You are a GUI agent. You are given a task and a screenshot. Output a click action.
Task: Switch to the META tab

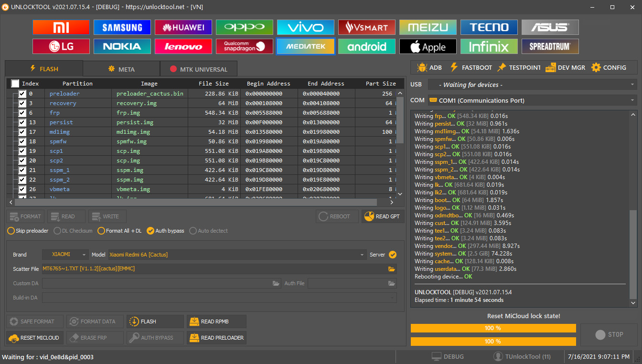coord(121,69)
